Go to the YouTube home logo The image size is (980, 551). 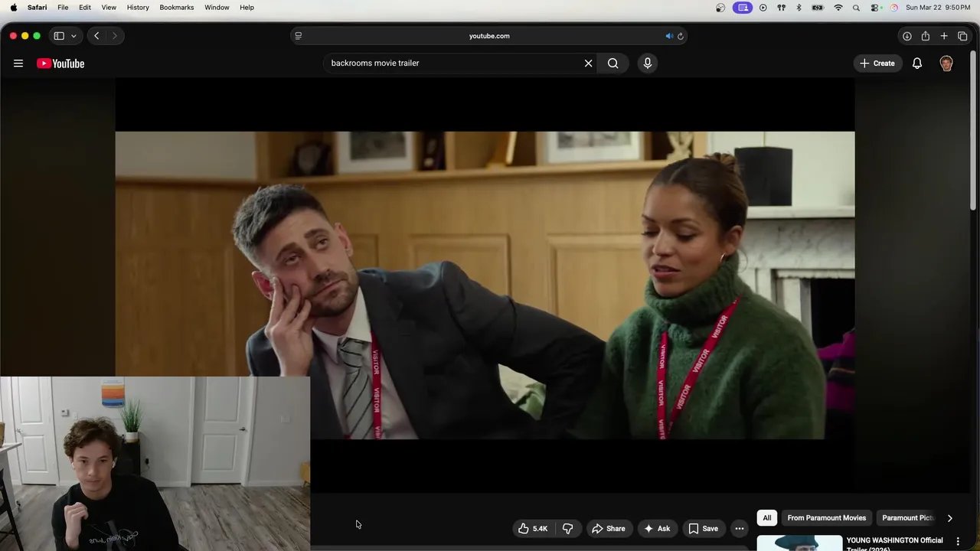(x=60, y=64)
